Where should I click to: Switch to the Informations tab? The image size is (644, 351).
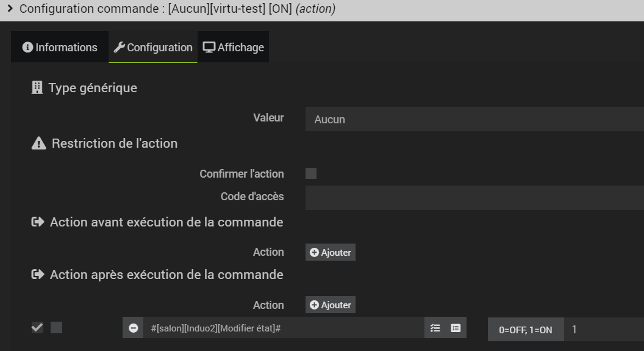60,48
